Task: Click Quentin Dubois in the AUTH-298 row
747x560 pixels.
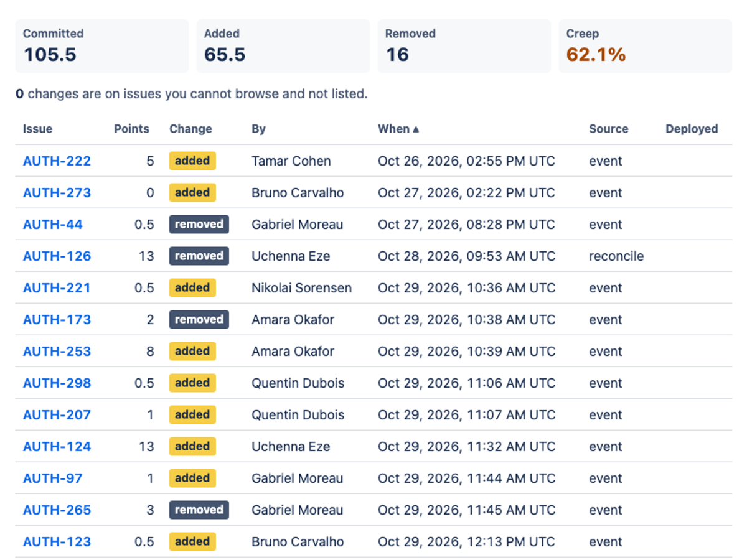Action: [x=298, y=383]
